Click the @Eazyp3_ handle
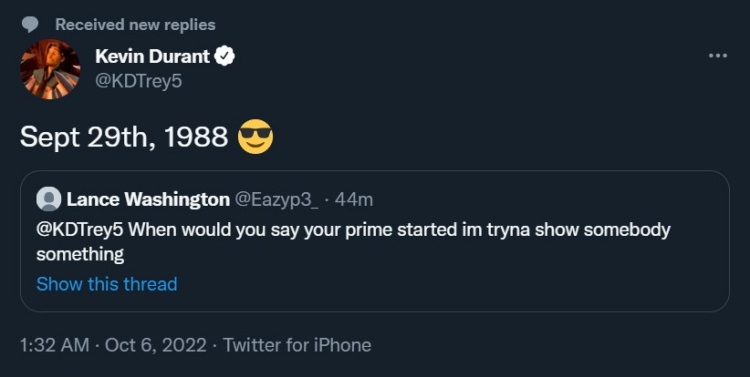Screen dimensions: 750x377 pos(276,200)
